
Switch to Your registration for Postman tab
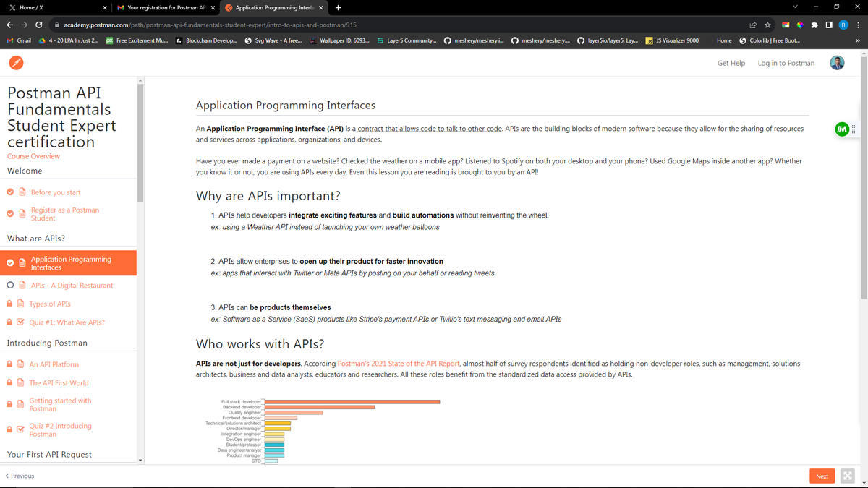(166, 7)
